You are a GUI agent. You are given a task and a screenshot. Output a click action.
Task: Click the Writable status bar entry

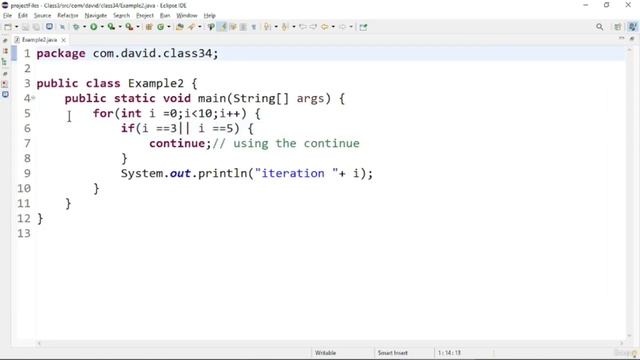[325, 353]
